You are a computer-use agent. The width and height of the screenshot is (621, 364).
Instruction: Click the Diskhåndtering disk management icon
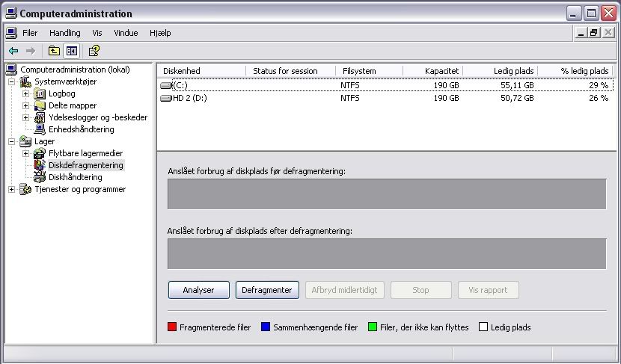point(40,177)
